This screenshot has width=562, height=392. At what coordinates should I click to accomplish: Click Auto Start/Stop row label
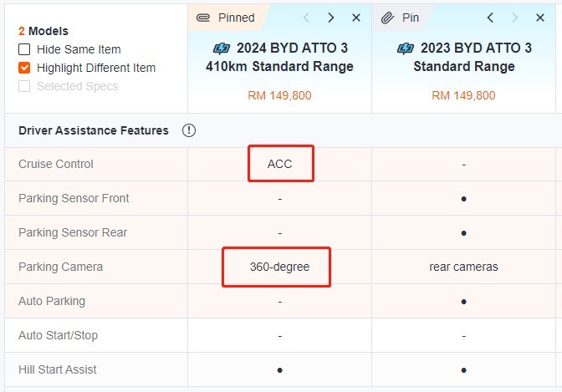tap(58, 335)
